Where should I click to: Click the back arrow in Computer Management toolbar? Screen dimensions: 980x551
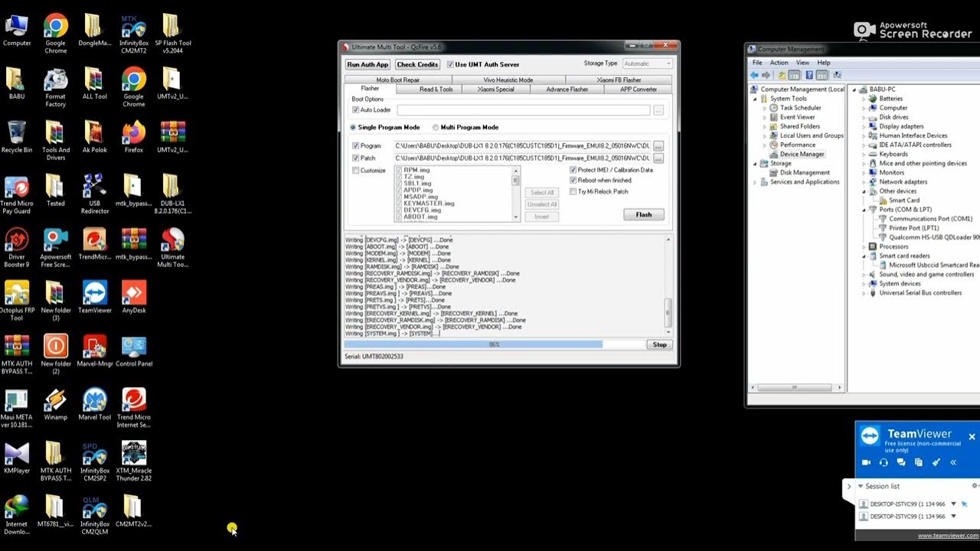(x=755, y=75)
